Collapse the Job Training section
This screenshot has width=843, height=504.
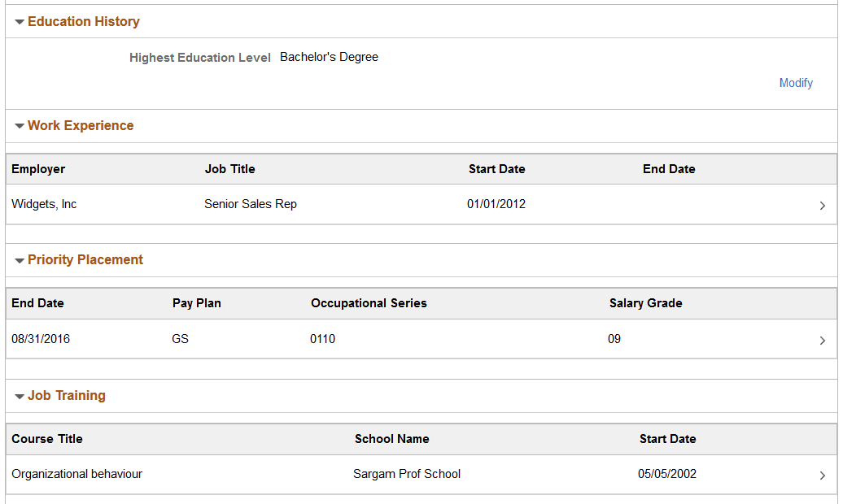click(20, 396)
